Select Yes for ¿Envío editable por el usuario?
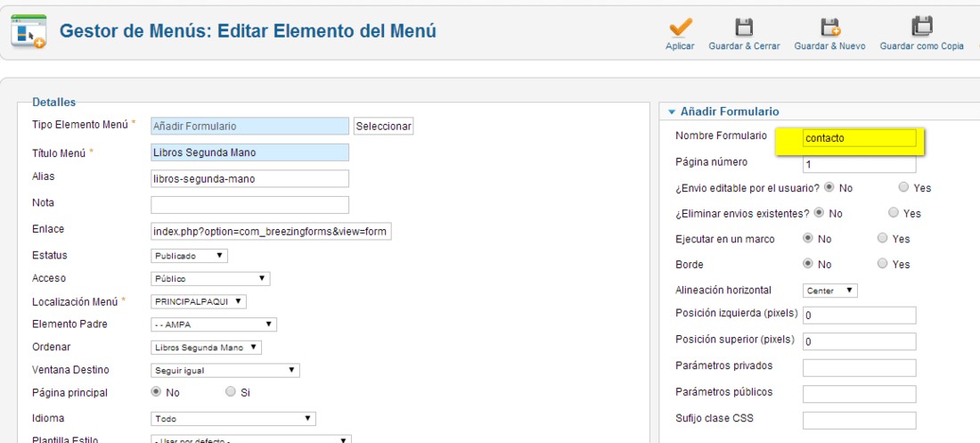This screenshot has height=443, width=980. click(903, 187)
